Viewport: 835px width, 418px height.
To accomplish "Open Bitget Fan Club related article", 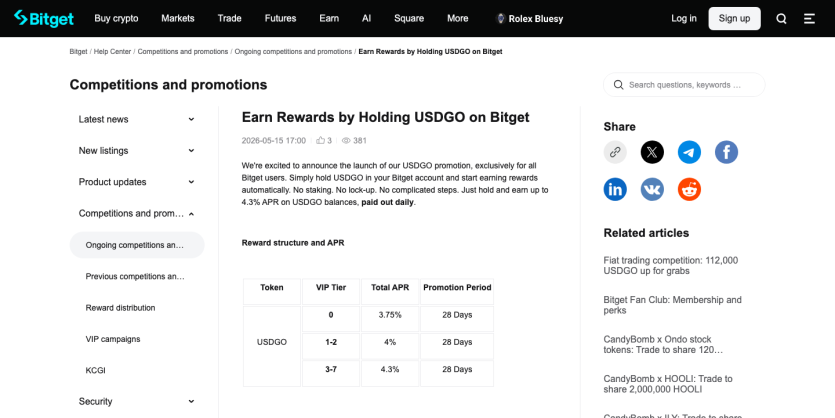I will coord(672,305).
